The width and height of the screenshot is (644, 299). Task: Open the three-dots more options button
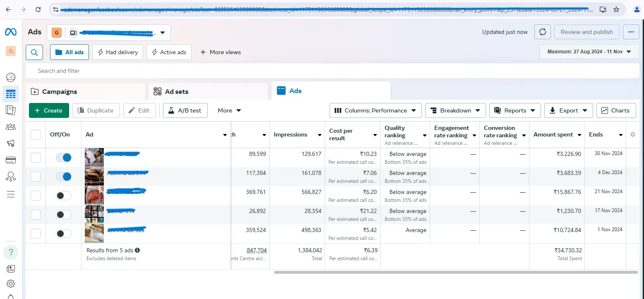[631, 32]
